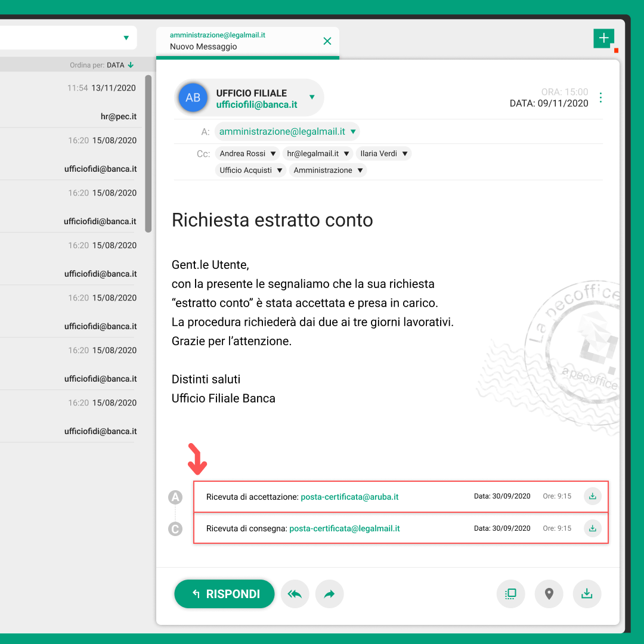Click the location pin icon
This screenshot has height=644, width=644.
coord(549,593)
